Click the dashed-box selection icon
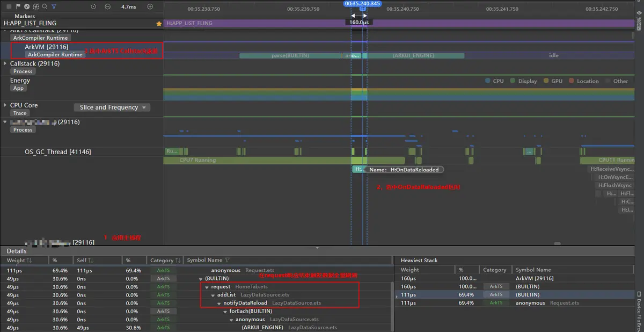Image resolution: width=644 pixels, height=332 pixels. pyautogui.click(x=36, y=6)
